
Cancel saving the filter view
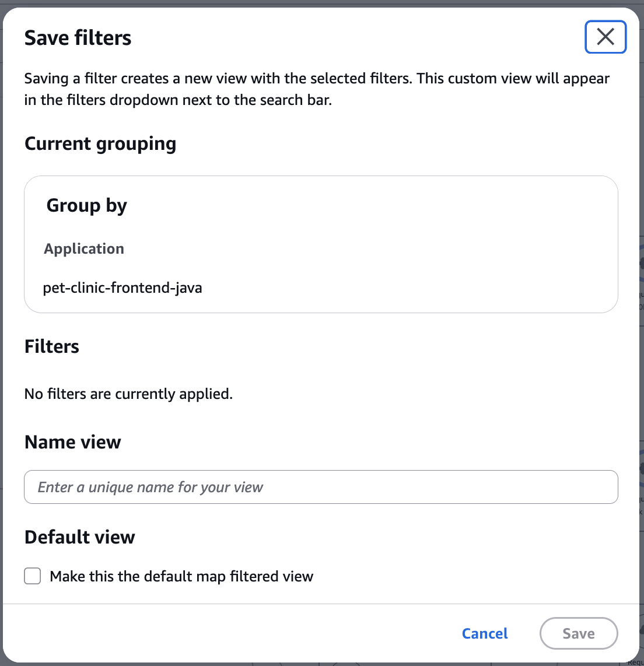484,633
